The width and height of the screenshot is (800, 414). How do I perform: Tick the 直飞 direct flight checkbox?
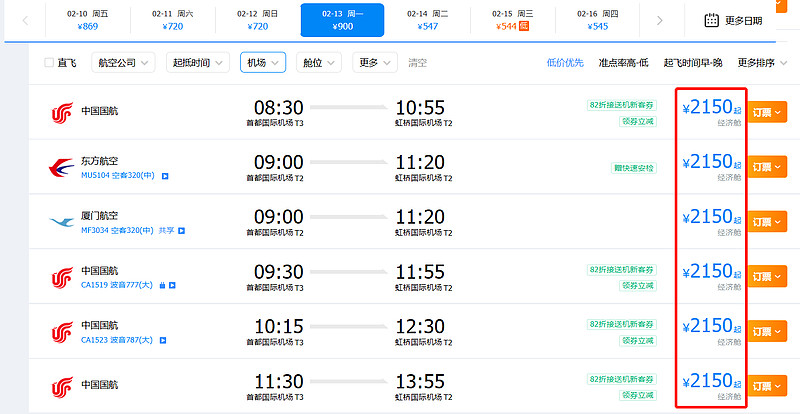49,63
